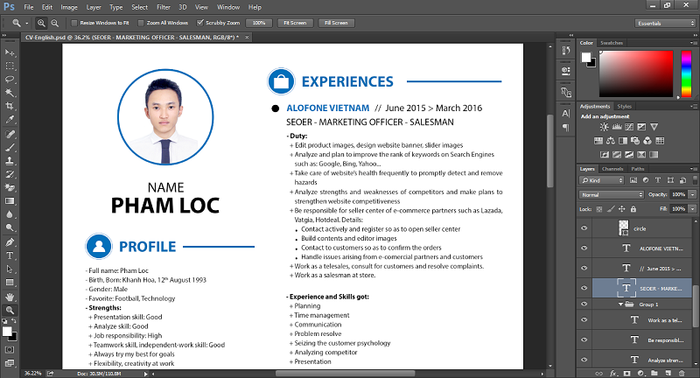
Task: Select the Pen tool
Action: click(10, 242)
